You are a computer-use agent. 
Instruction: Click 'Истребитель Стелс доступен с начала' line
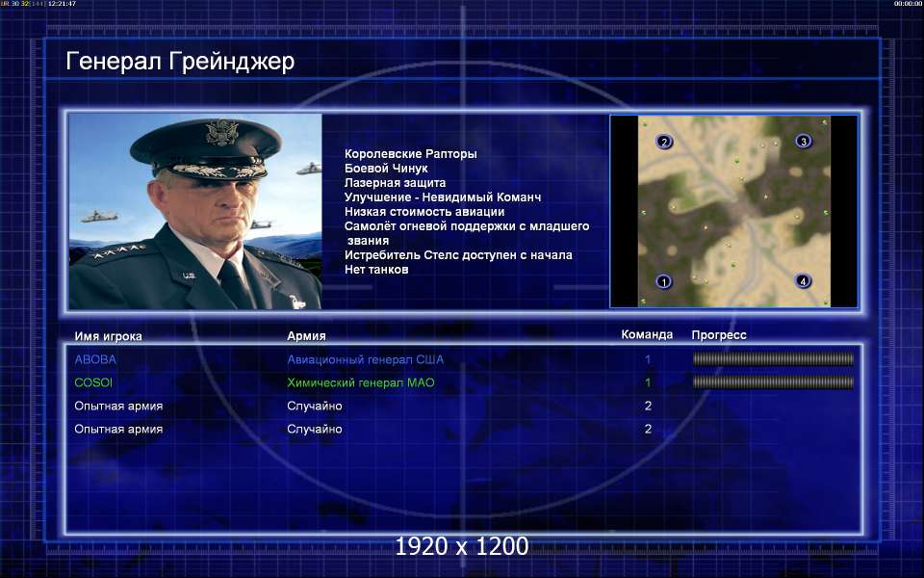point(458,254)
